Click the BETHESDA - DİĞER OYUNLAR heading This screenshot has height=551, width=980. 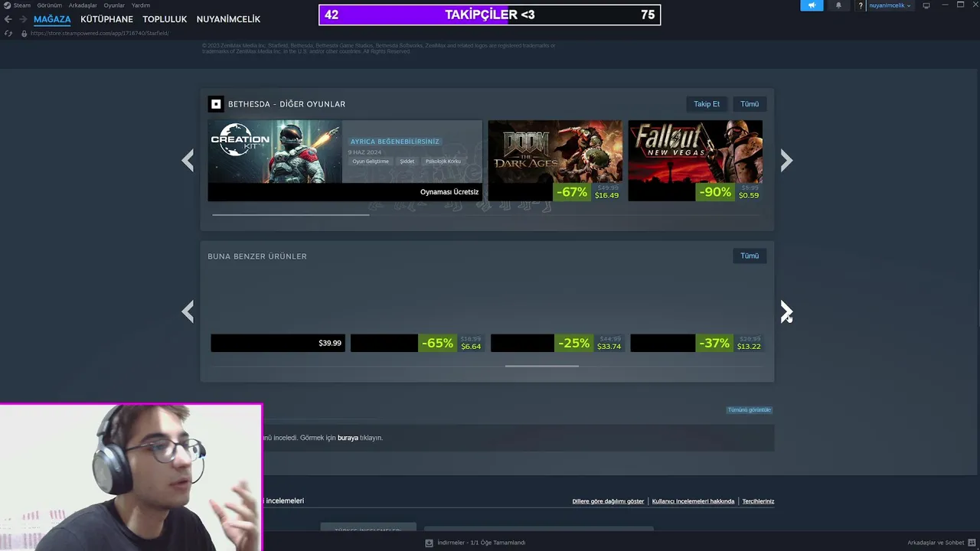[x=286, y=104]
